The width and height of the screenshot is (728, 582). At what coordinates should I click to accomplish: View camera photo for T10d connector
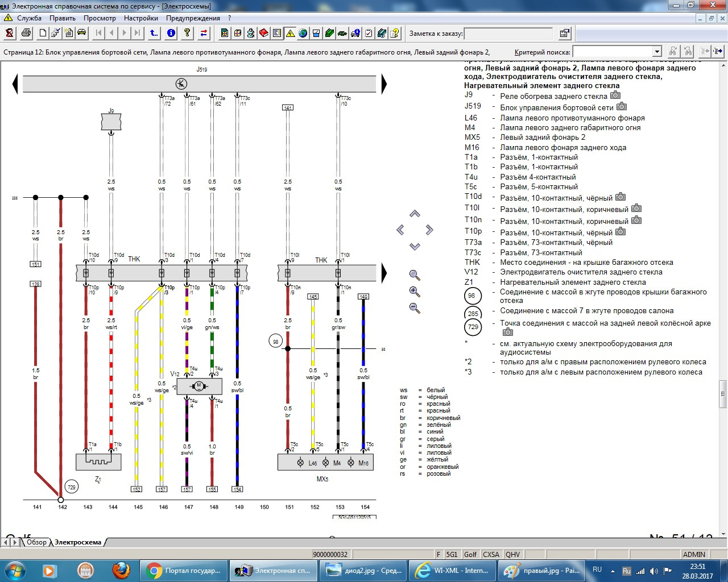[x=621, y=197]
